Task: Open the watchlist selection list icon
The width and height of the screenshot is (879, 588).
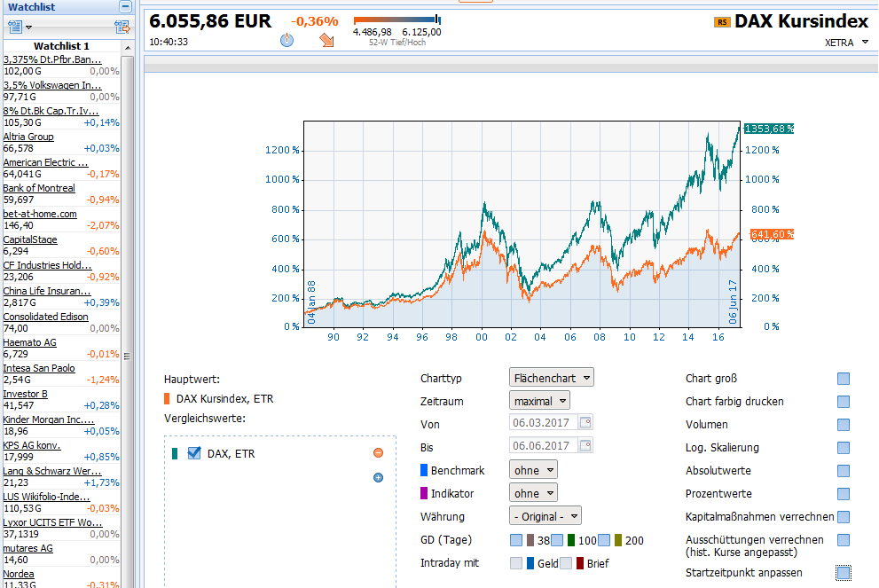Action: tap(18, 27)
